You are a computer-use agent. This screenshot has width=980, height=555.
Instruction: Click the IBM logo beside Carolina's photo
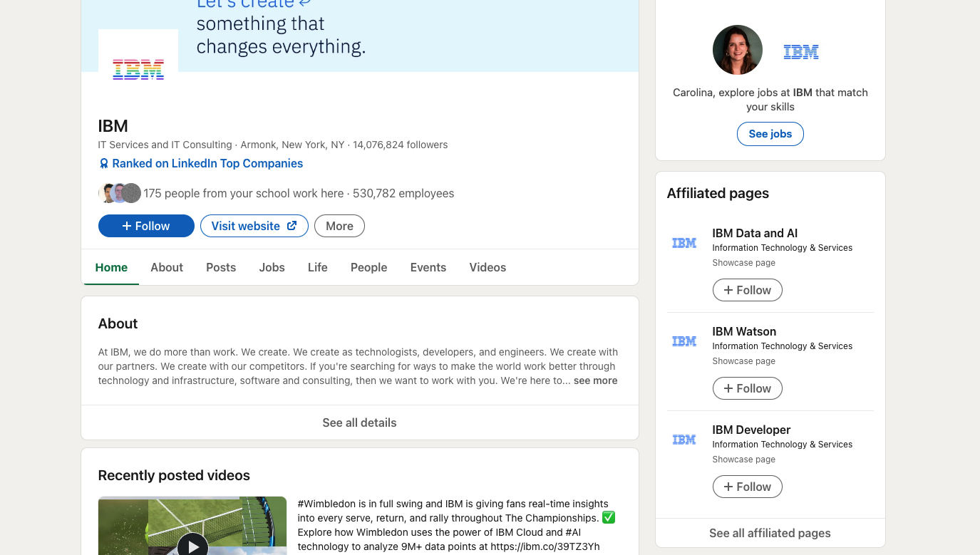coord(800,51)
